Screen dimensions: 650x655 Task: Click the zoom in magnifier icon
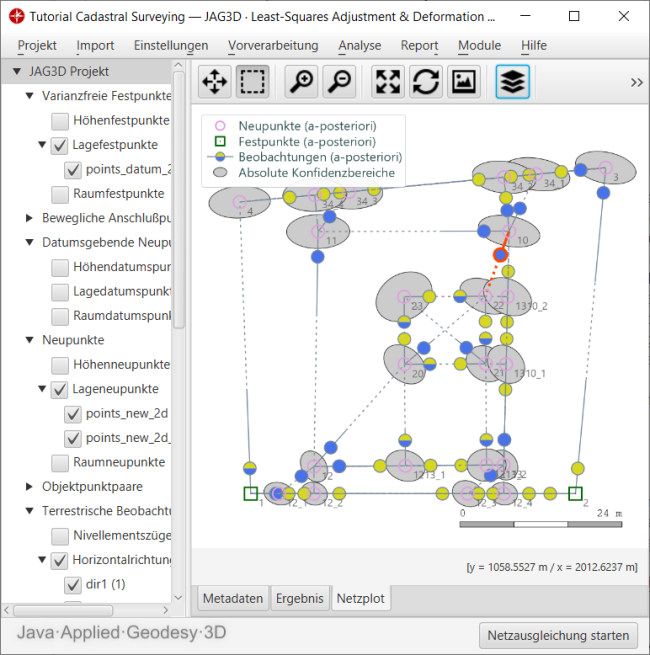coord(301,82)
